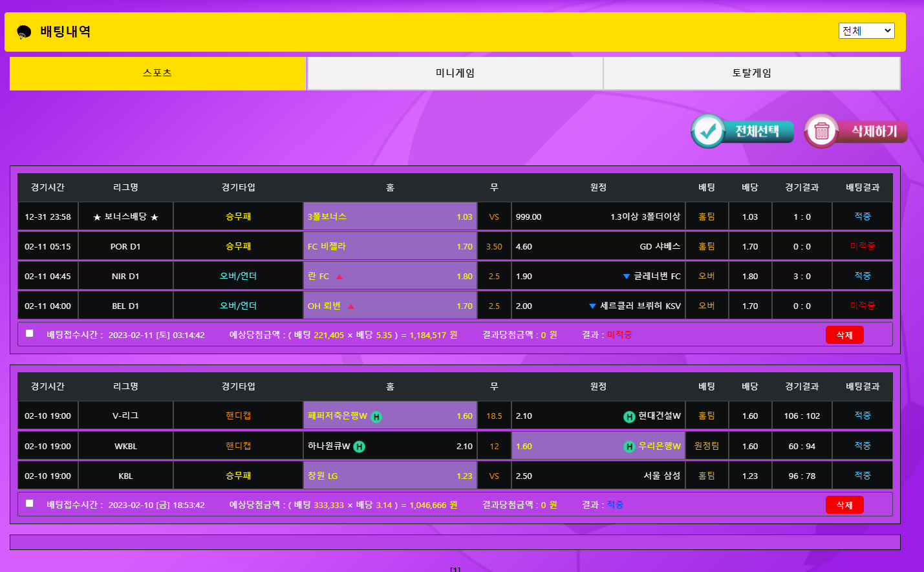Click the checkmark icon on 전체선택

point(708,131)
